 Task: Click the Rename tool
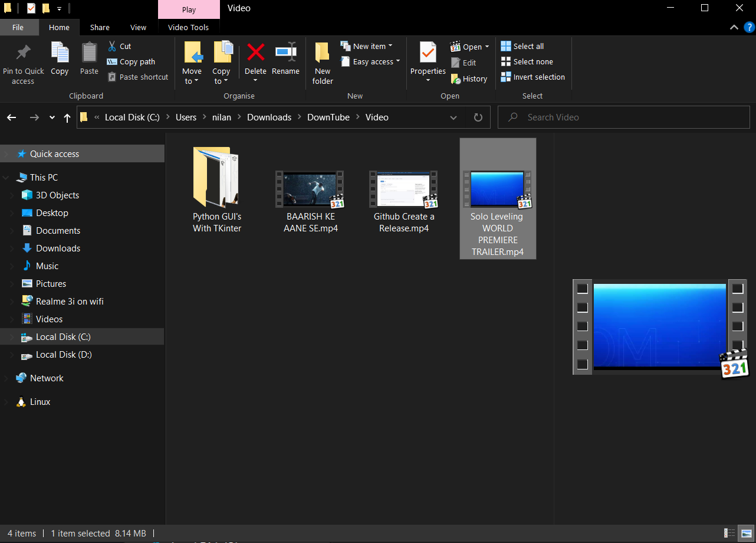tap(285, 61)
